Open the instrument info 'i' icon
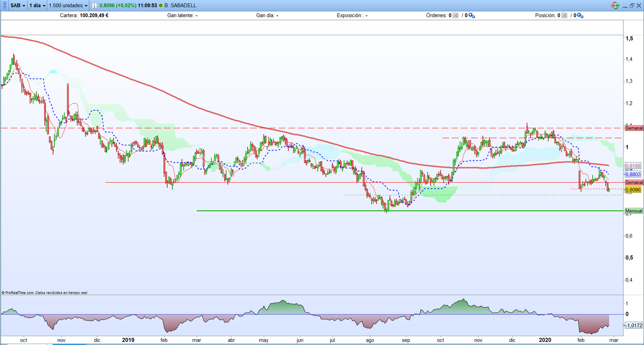 pyautogui.click(x=94, y=6)
